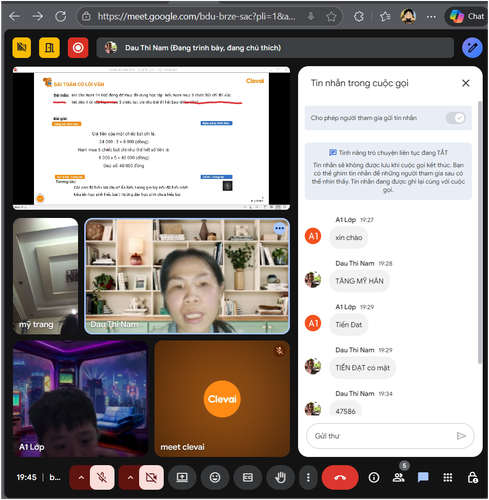This screenshot has width=489, height=500.
Task: Open the favorites list icon
Action: pyautogui.click(x=385, y=16)
